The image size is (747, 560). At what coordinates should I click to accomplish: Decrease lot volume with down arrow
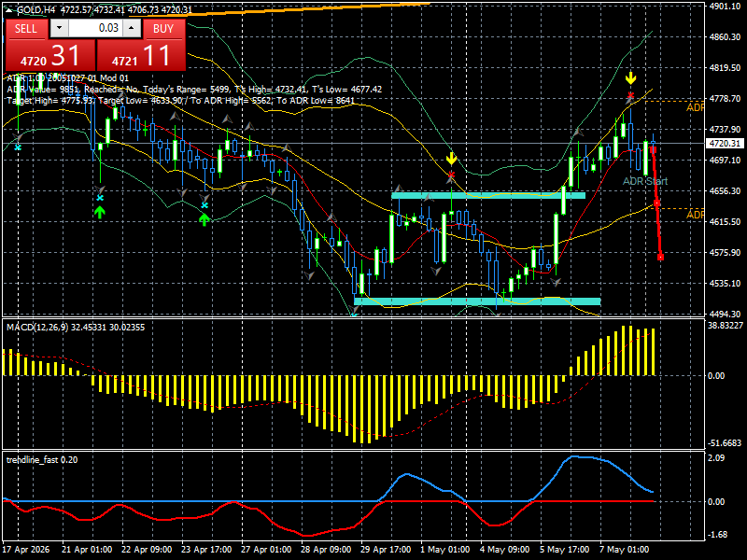59,28
